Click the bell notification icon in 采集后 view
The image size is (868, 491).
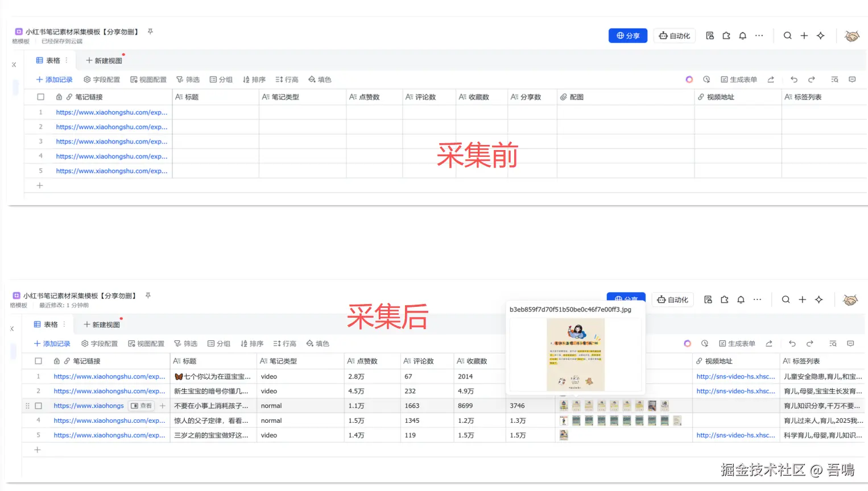[741, 299]
